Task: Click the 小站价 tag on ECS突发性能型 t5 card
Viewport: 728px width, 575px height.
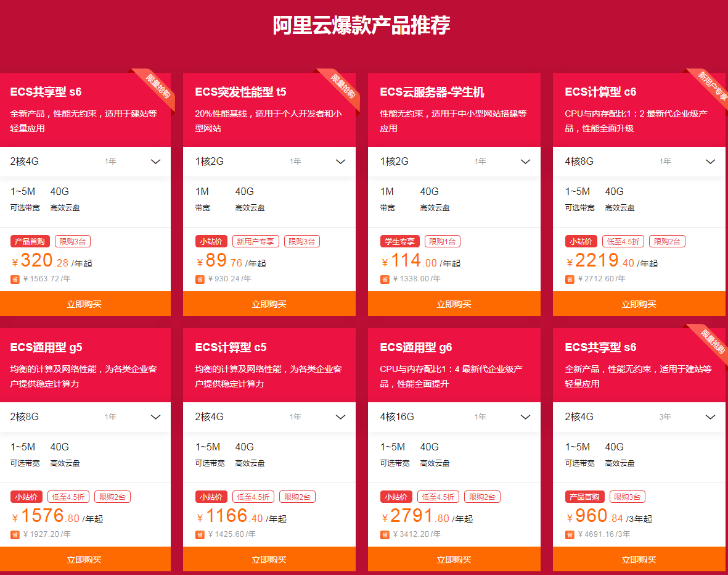Action: (x=211, y=242)
